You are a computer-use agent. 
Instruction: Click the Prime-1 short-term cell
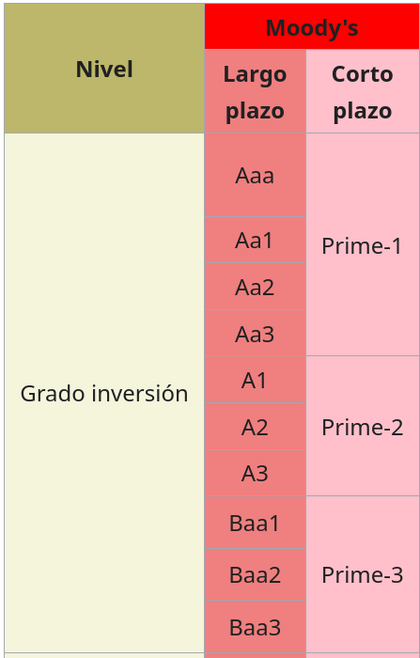(363, 245)
